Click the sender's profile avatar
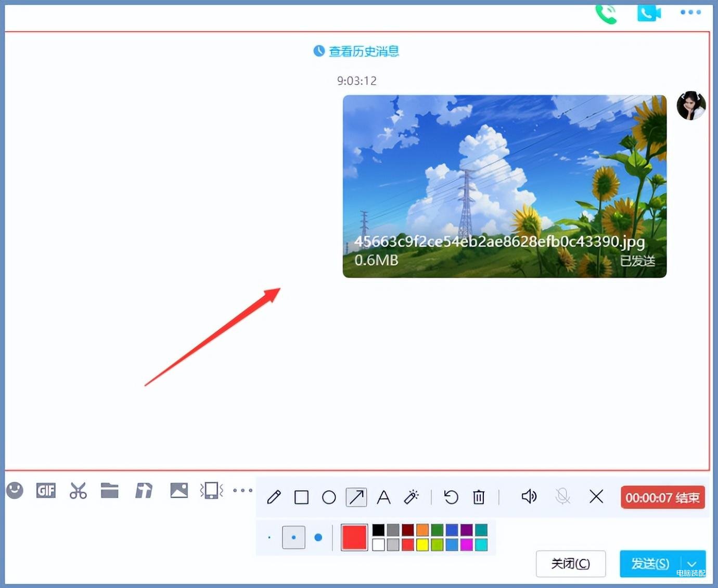718x588 pixels. (x=691, y=106)
